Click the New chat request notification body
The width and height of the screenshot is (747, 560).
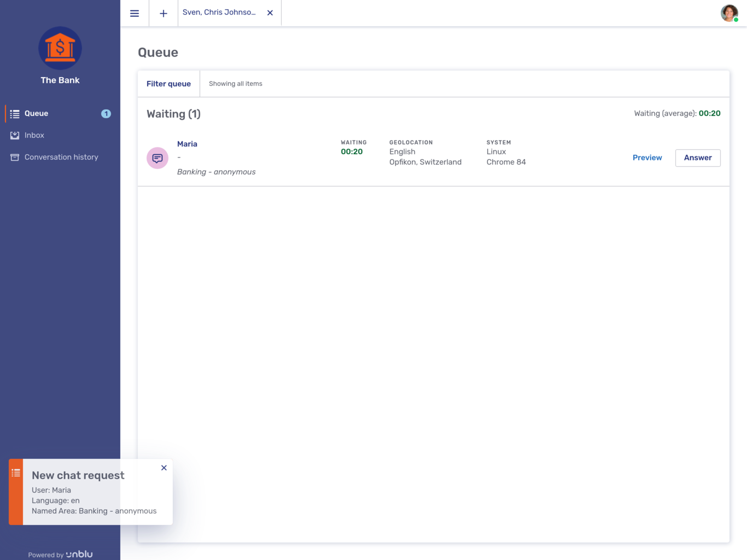point(94,495)
